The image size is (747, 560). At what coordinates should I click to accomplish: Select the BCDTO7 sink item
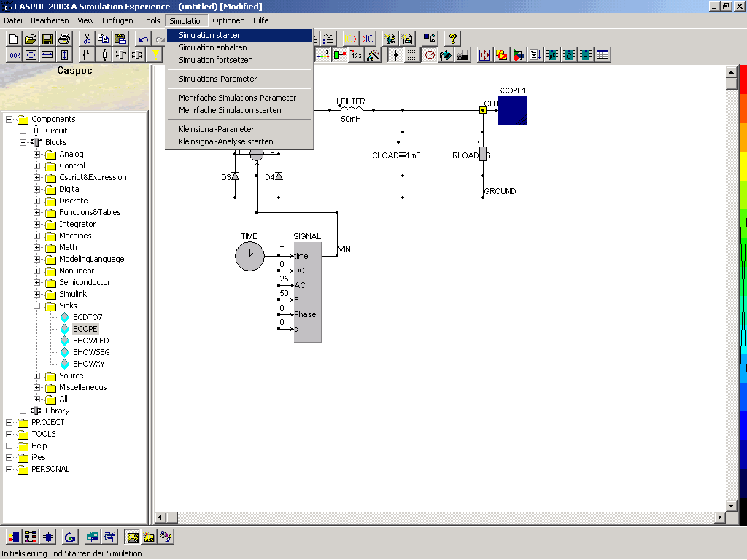pyautogui.click(x=88, y=317)
